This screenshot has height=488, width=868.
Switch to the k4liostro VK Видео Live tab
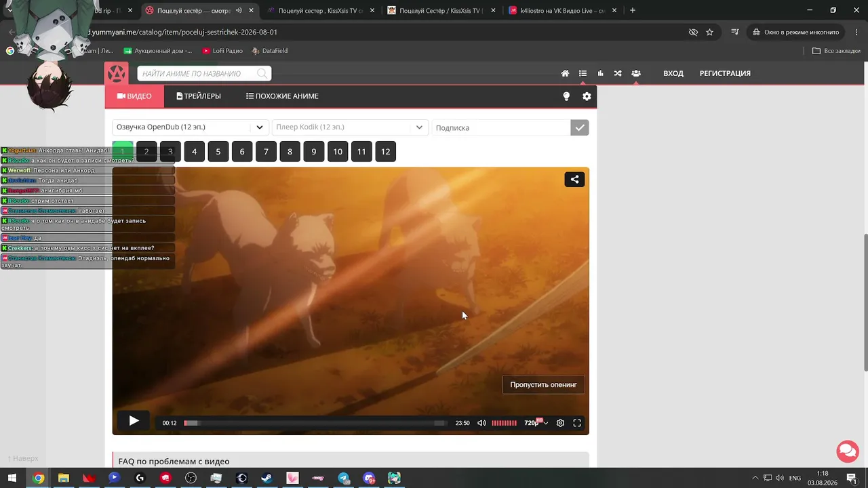click(561, 10)
